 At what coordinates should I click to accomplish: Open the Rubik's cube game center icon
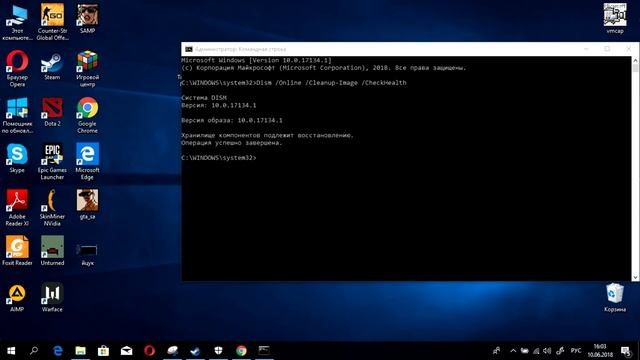tap(87, 68)
